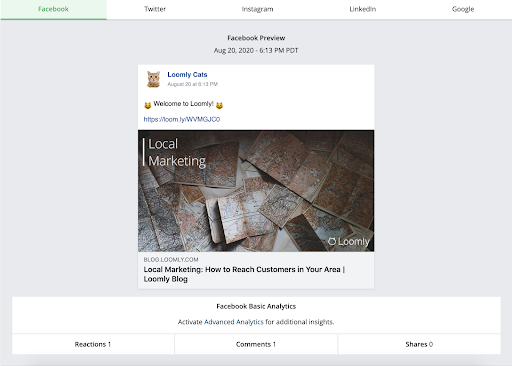Viewport: 512px width, 366px height.
Task: Click the Reactions 1 stat
Action: tap(93, 344)
